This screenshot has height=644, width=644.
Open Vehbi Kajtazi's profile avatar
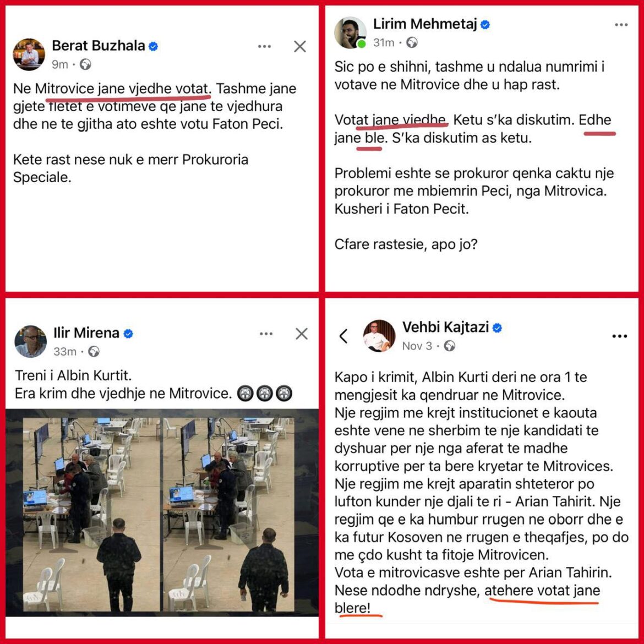point(379,336)
